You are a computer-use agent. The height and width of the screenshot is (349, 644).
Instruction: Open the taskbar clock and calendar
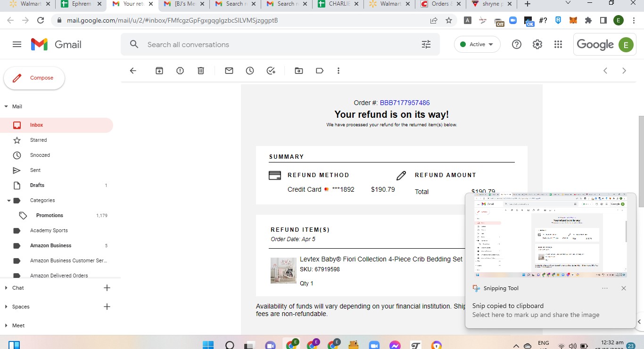click(612, 345)
